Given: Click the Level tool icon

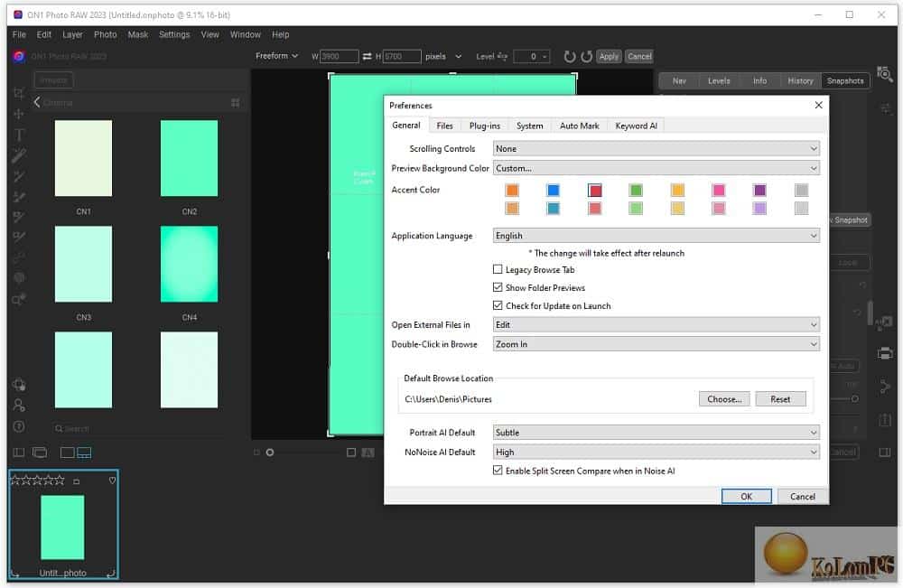Looking at the screenshot, I should (x=502, y=56).
